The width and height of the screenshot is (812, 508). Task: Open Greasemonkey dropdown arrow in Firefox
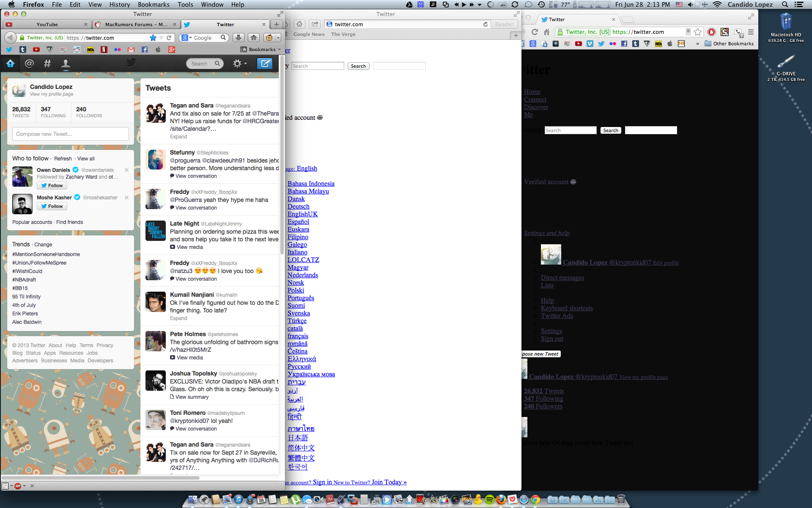click(x=278, y=38)
